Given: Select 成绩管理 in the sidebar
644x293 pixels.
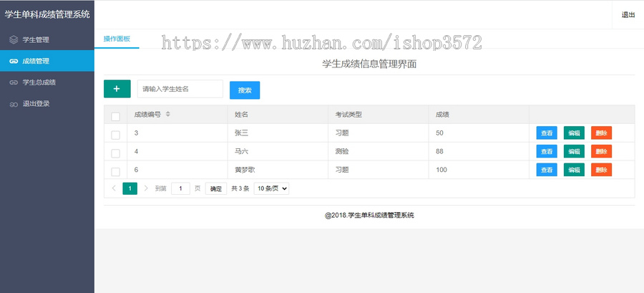Looking at the screenshot, I should pyautogui.click(x=47, y=61).
